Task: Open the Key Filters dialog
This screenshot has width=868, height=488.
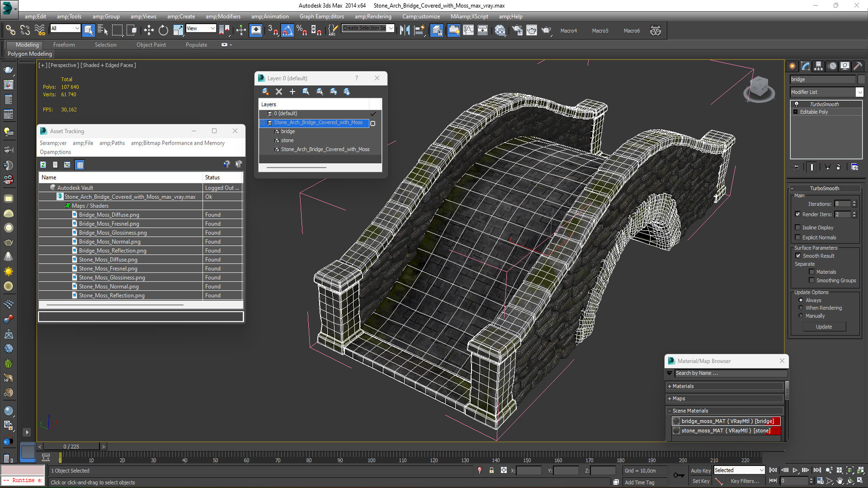Action: 745,481
